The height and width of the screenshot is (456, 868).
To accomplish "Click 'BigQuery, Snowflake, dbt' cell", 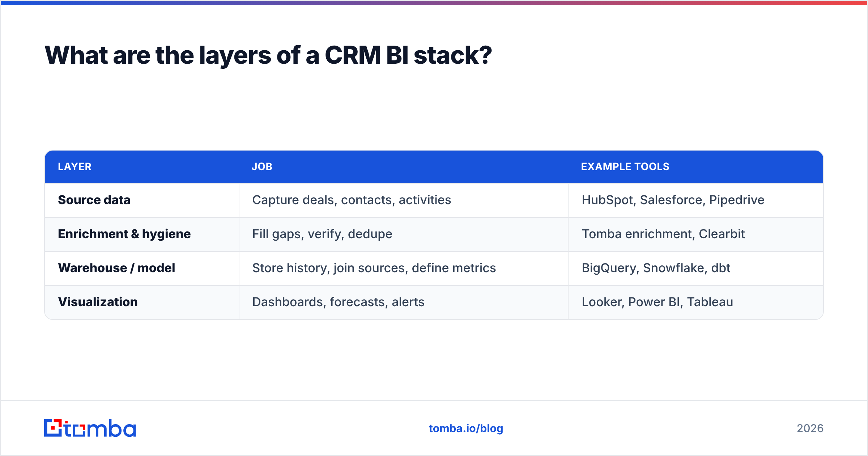I will point(696,268).
